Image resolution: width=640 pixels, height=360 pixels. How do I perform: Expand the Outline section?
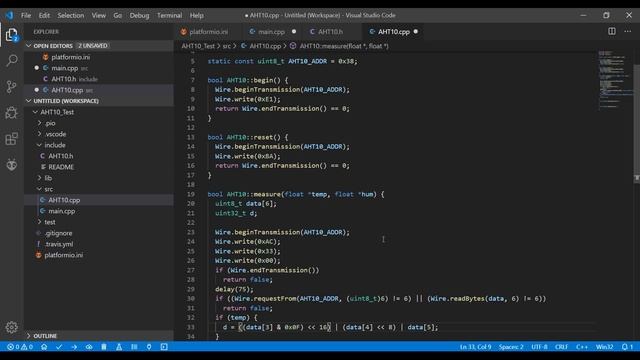click(x=99, y=336)
